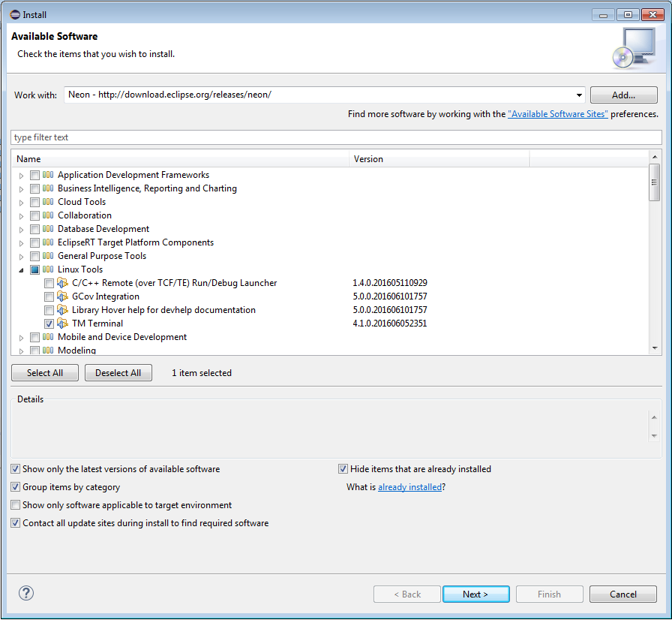Click the Name column header

pyautogui.click(x=181, y=159)
